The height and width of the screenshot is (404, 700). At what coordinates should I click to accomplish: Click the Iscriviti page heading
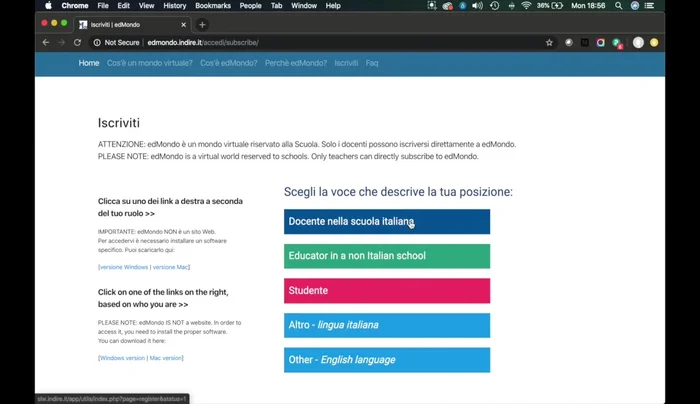[119, 123]
